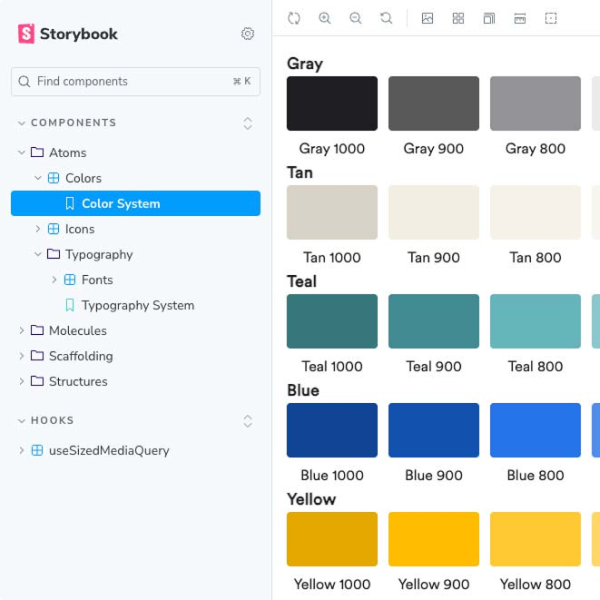
Task: Expand the Molecules folder
Action: click(22, 331)
